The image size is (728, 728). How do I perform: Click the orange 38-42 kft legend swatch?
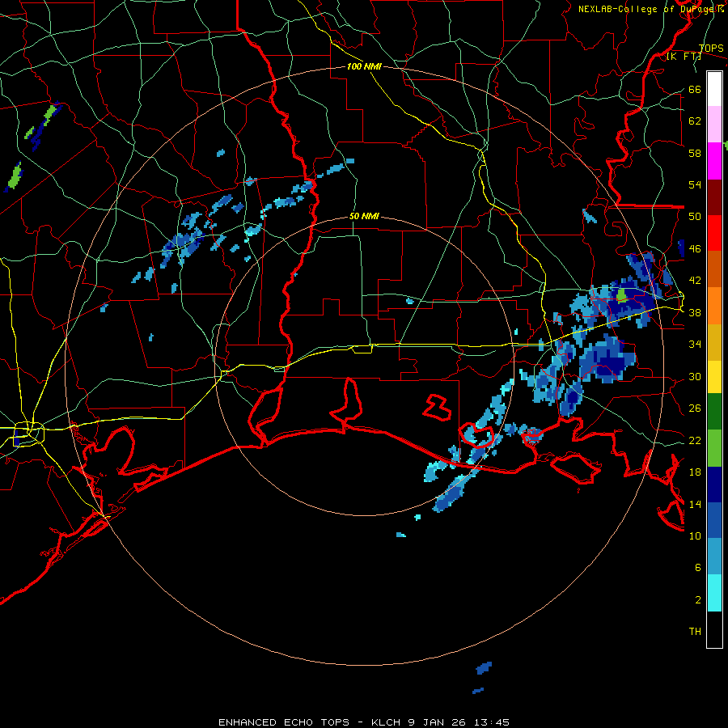[714, 306]
